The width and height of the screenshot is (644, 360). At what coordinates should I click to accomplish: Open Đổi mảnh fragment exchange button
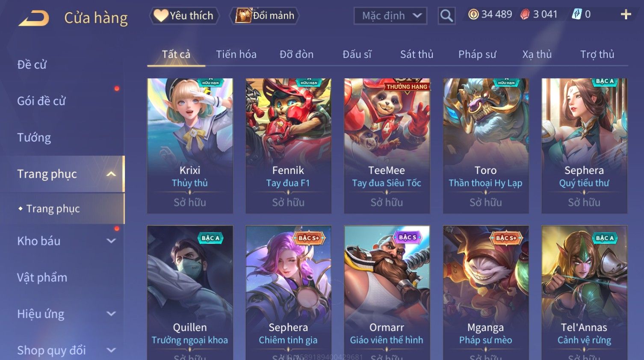[265, 16]
